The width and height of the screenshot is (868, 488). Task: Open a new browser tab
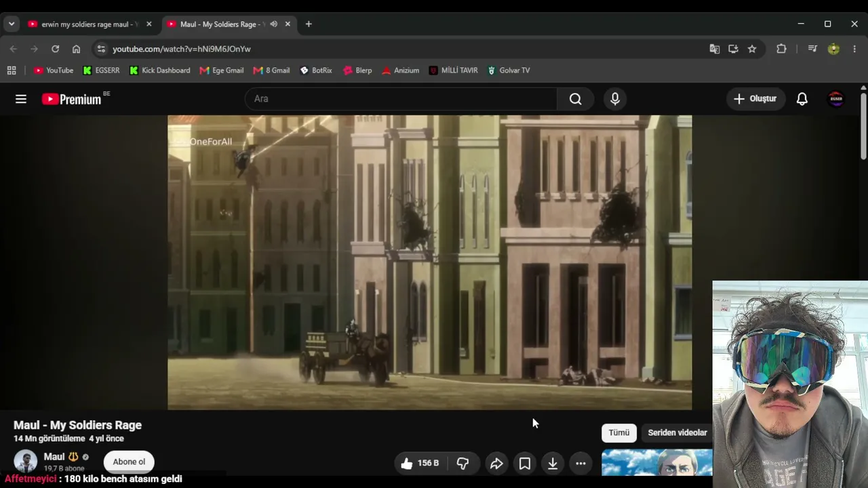(309, 24)
